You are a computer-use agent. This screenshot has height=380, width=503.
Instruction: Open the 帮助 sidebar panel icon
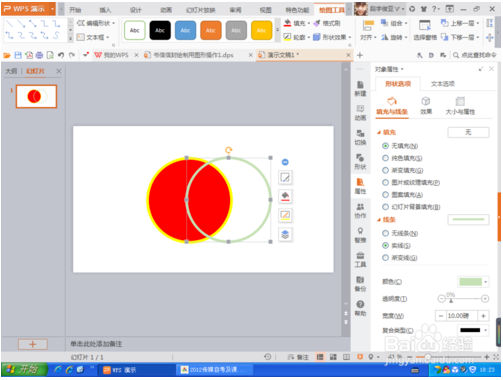(360, 308)
